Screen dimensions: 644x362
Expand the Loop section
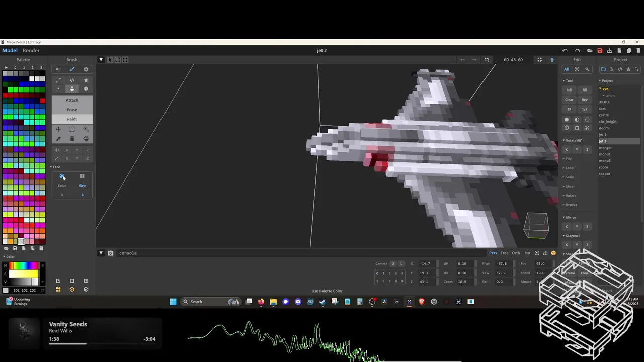pos(568,168)
